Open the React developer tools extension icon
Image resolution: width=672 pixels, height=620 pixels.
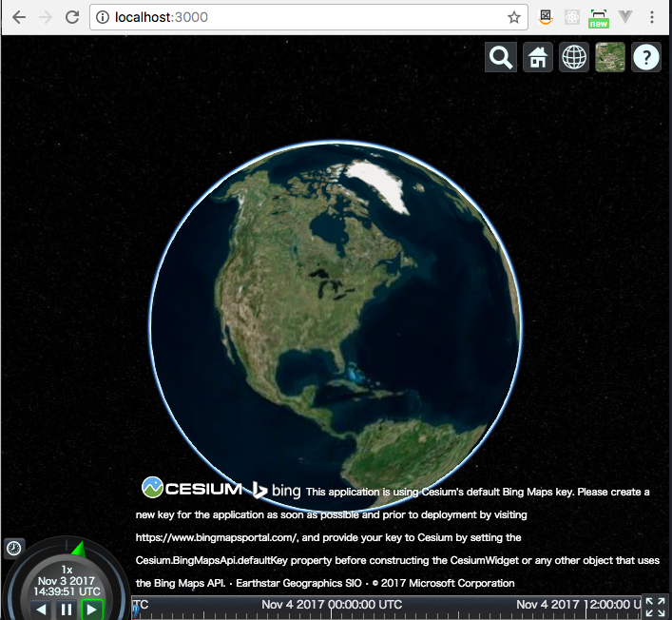coord(571,17)
